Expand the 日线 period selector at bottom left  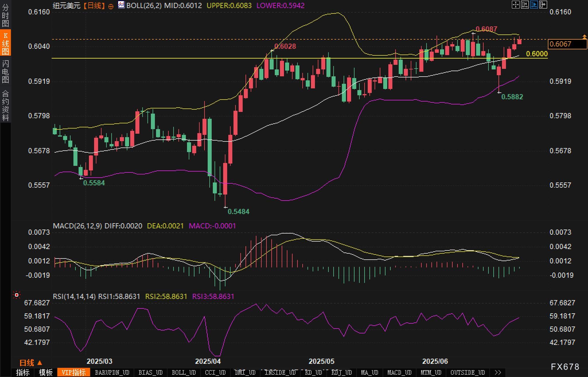coord(31,363)
